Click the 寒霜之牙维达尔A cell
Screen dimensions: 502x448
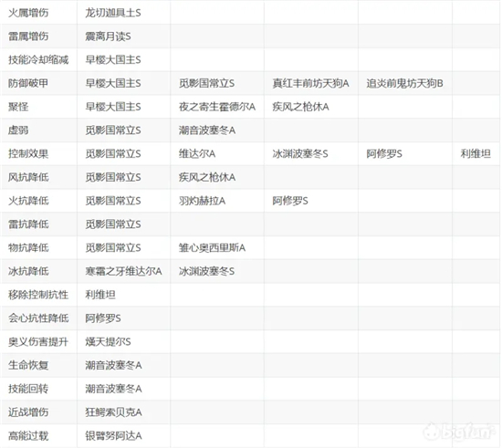(123, 271)
